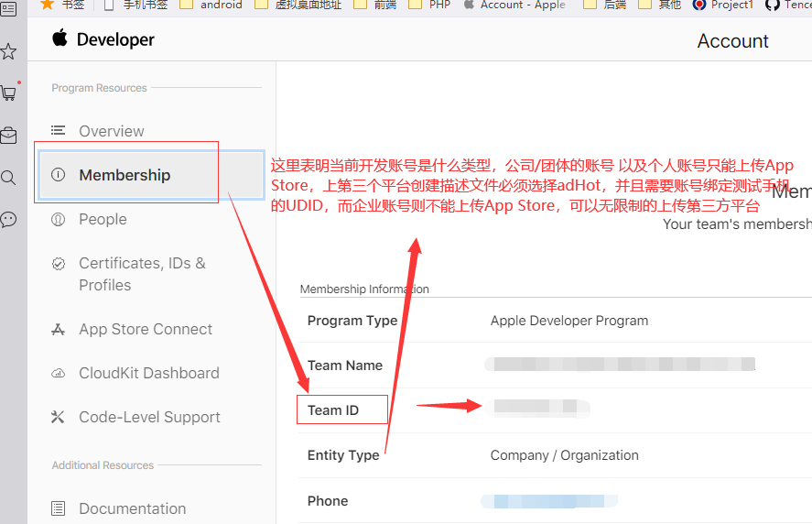812x524 pixels.
Task: Click the blurred Team ID value
Action: (x=537, y=409)
